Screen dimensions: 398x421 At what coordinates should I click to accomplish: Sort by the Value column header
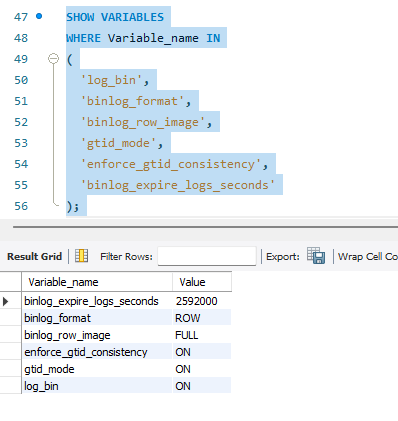point(202,282)
